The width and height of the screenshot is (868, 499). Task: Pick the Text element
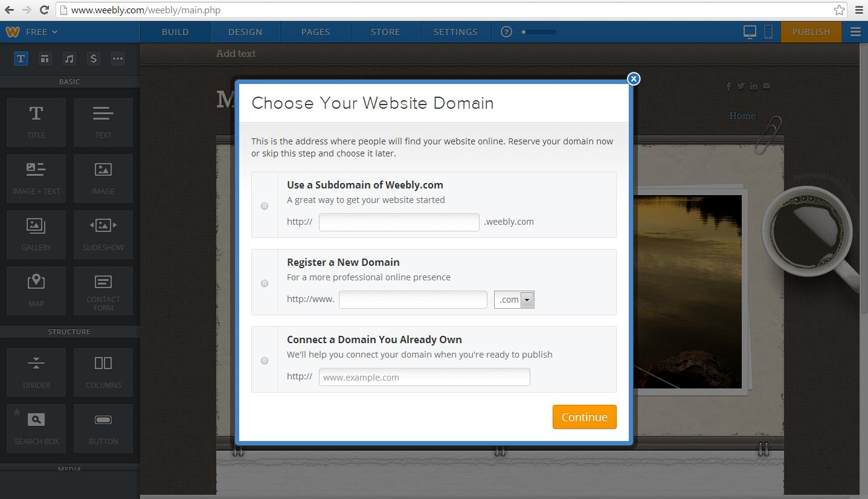[x=103, y=122]
